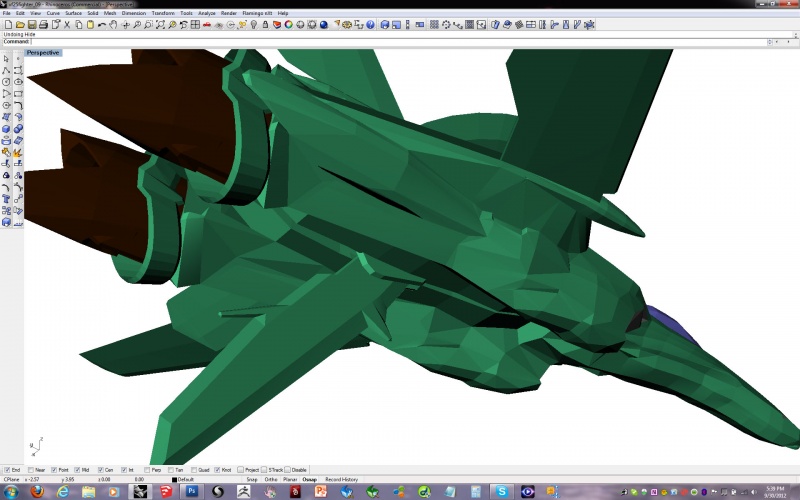Open Skype from the taskbar
Image resolution: width=800 pixels, height=500 pixels.
tap(502, 492)
